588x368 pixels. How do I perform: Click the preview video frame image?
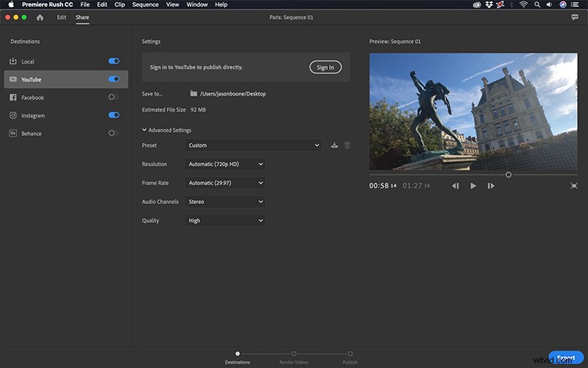click(x=474, y=111)
